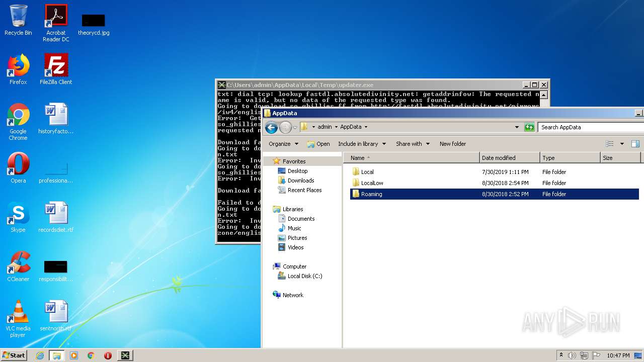The image size is (644, 362).
Task: Open sentnorth.rtf document
Action: [56, 316]
